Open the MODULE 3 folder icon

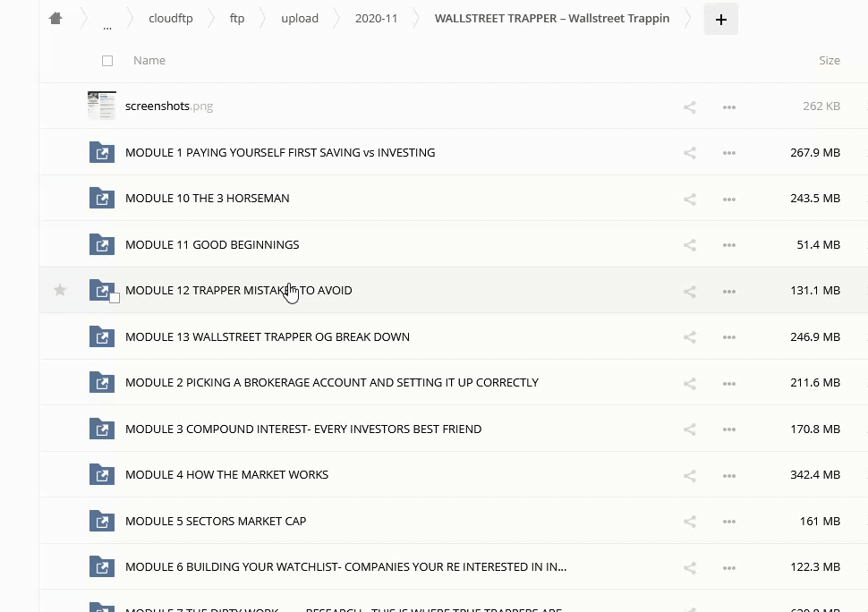102,429
